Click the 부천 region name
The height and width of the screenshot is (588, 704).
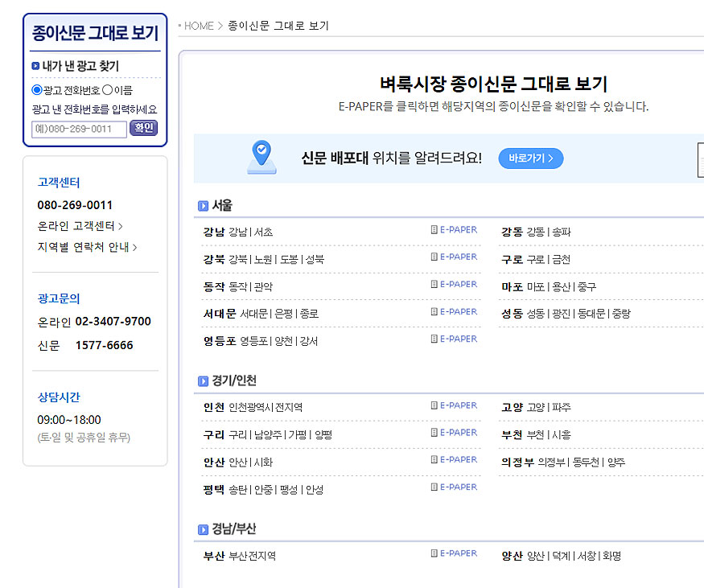tap(513, 435)
